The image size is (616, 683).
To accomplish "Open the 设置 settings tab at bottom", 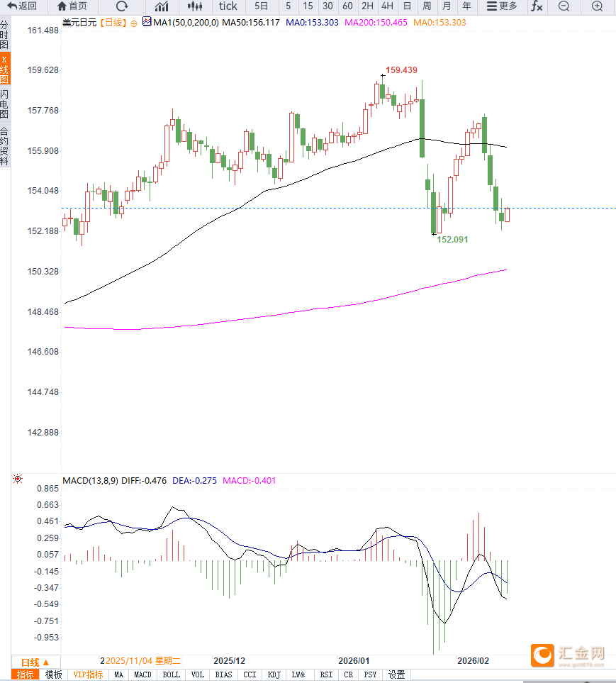I will tap(396, 674).
